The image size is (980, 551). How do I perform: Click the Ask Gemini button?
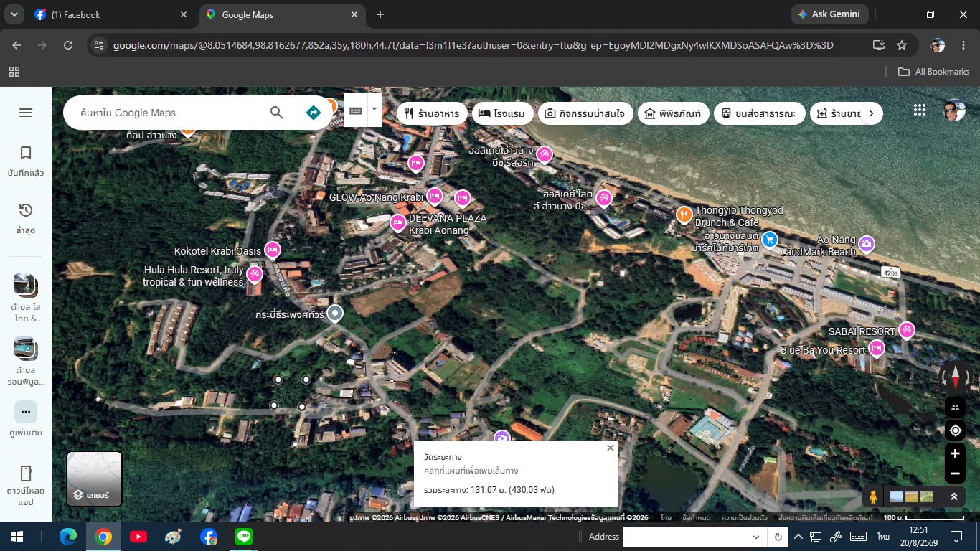click(830, 14)
